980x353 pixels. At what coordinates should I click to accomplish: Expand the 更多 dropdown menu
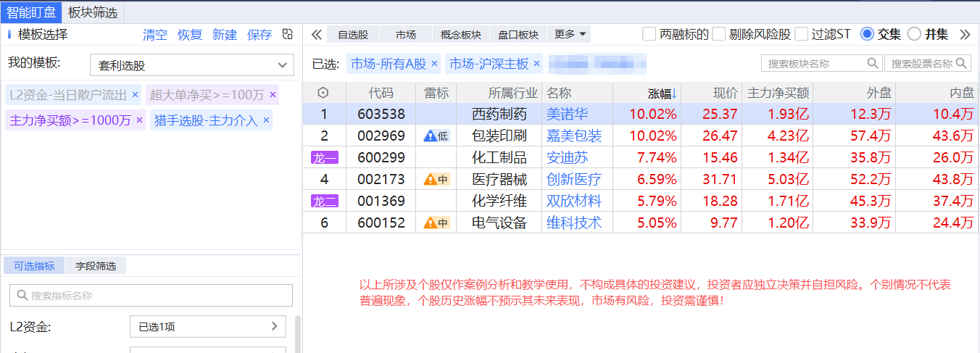(x=571, y=34)
